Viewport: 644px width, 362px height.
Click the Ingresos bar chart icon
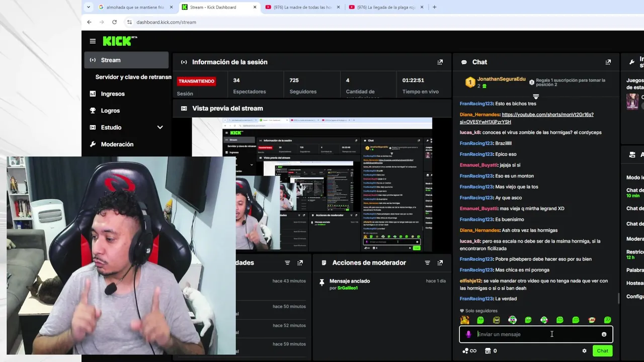pyautogui.click(x=93, y=94)
